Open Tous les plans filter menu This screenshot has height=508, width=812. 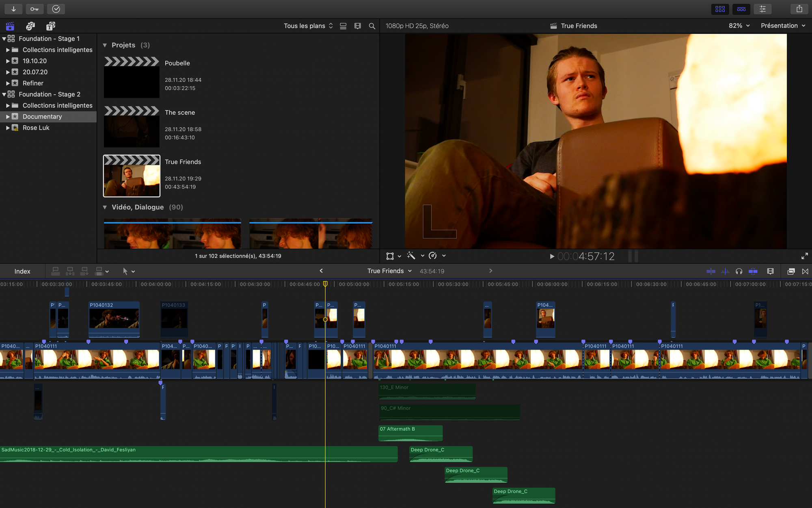tap(308, 26)
